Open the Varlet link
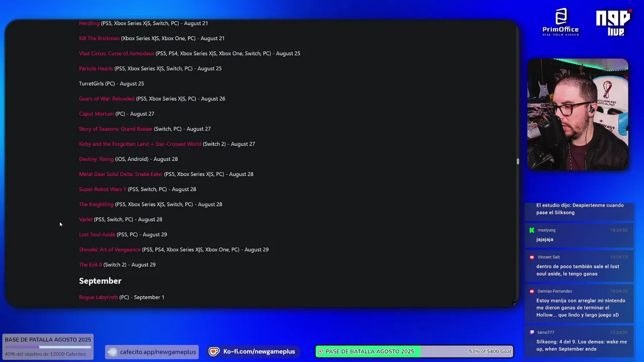This screenshot has height=362, width=644. 86,219
